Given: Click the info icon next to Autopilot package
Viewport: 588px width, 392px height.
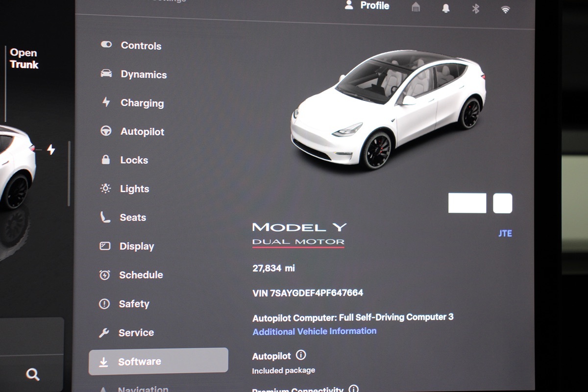Looking at the screenshot, I should tap(301, 355).
